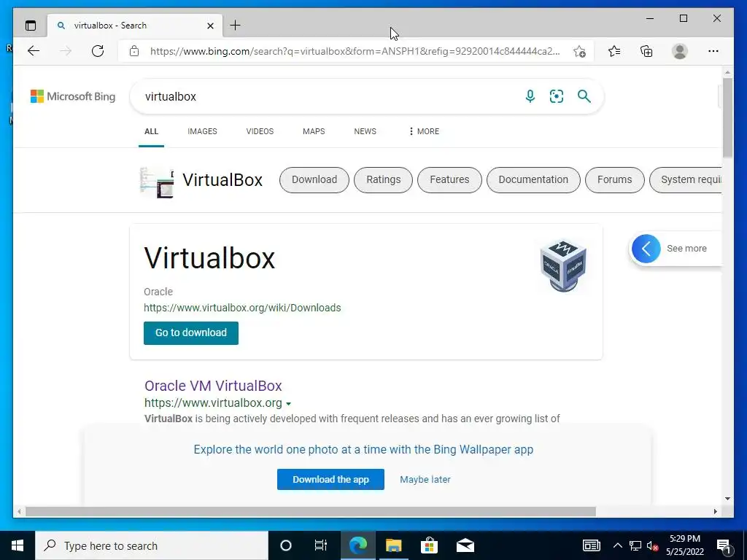This screenshot has height=560, width=747.
Task: Open a new tab with plus icon
Action: click(x=236, y=26)
